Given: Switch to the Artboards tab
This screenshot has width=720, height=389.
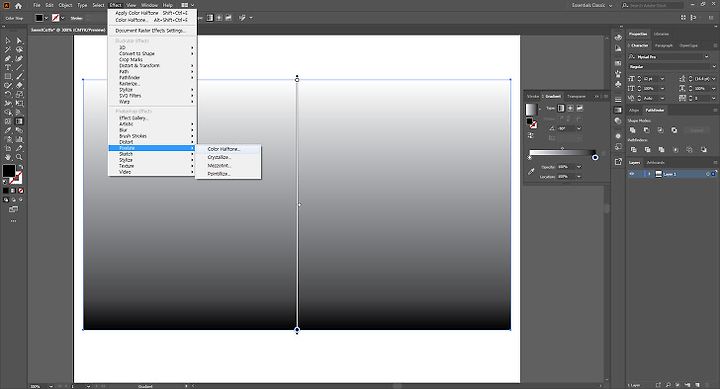Looking at the screenshot, I should pyautogui.click(x=655, y=163).
